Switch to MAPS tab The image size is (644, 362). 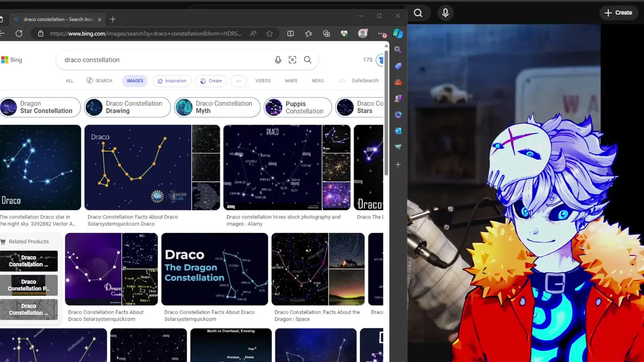coord(291,81)
